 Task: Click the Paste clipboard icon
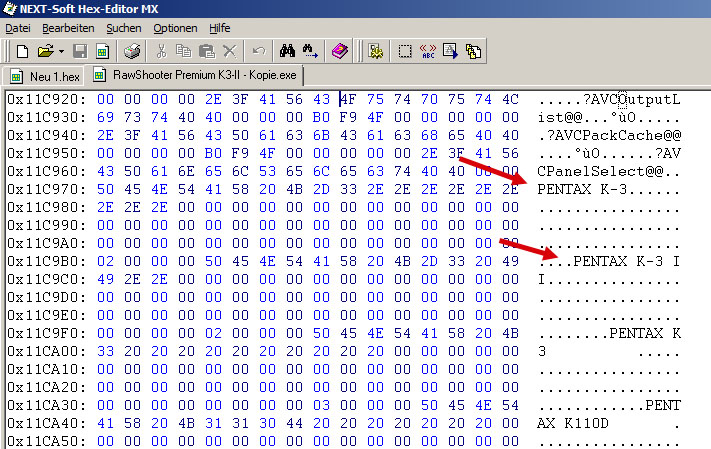coord(206,51)
